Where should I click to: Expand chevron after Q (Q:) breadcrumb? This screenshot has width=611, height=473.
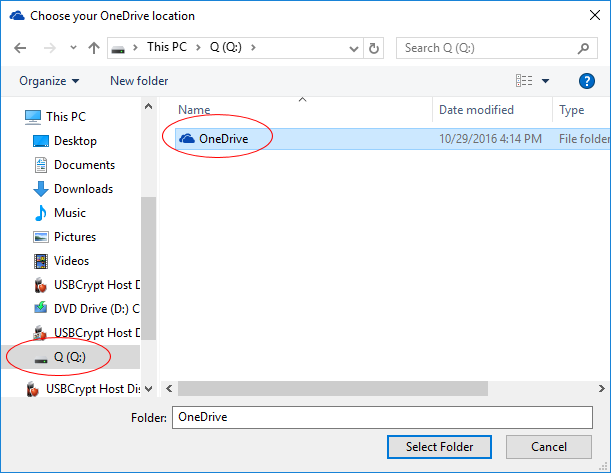[253, 48]
